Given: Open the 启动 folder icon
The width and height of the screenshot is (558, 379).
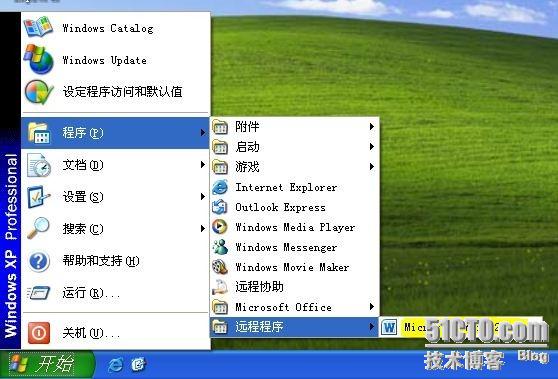Looking at the screenshot, I should point(220,147).
